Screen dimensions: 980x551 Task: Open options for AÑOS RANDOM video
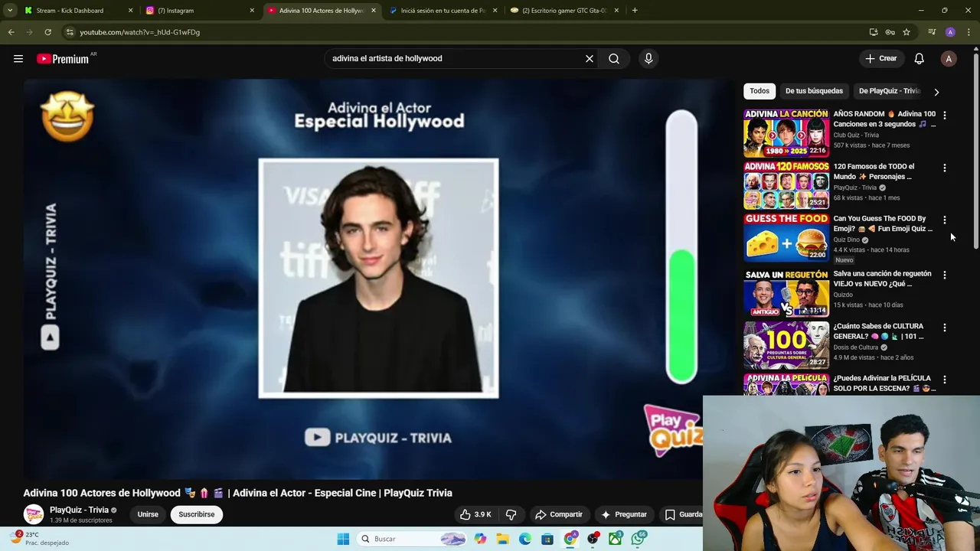pos(944,115)
